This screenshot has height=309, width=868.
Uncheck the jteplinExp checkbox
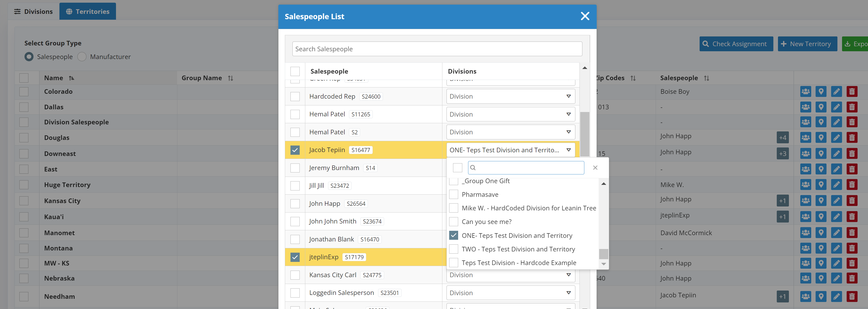(x=295, y=257)
